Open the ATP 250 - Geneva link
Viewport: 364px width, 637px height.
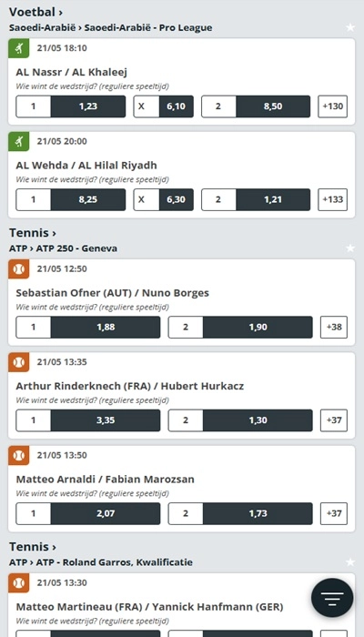76,248
